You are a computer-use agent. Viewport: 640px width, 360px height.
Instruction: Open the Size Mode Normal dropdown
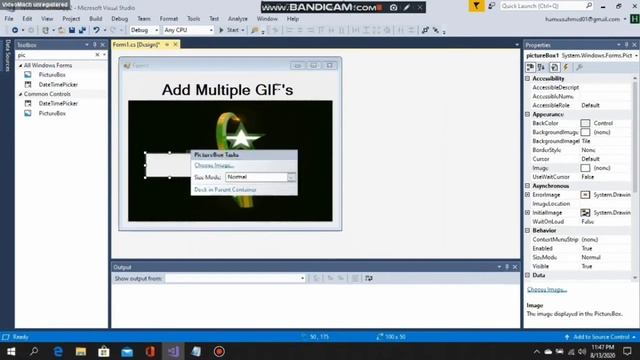tap(291, 177)
